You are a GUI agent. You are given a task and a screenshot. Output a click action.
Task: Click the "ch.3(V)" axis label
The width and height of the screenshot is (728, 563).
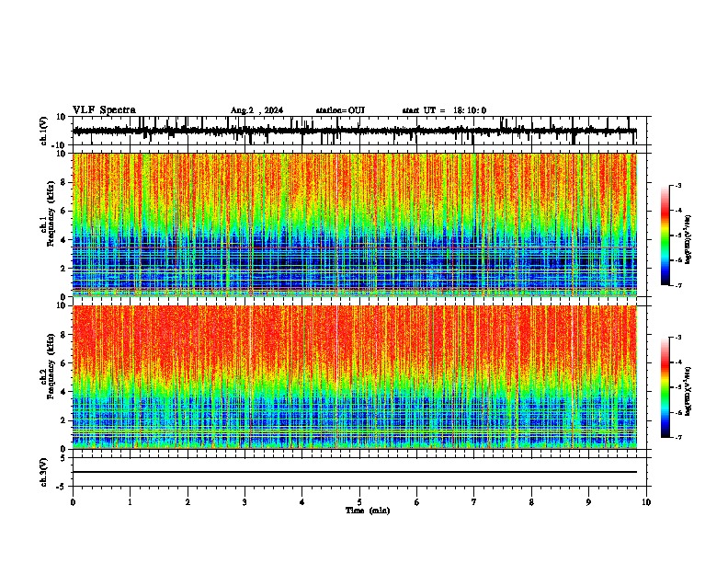[44, 472]
